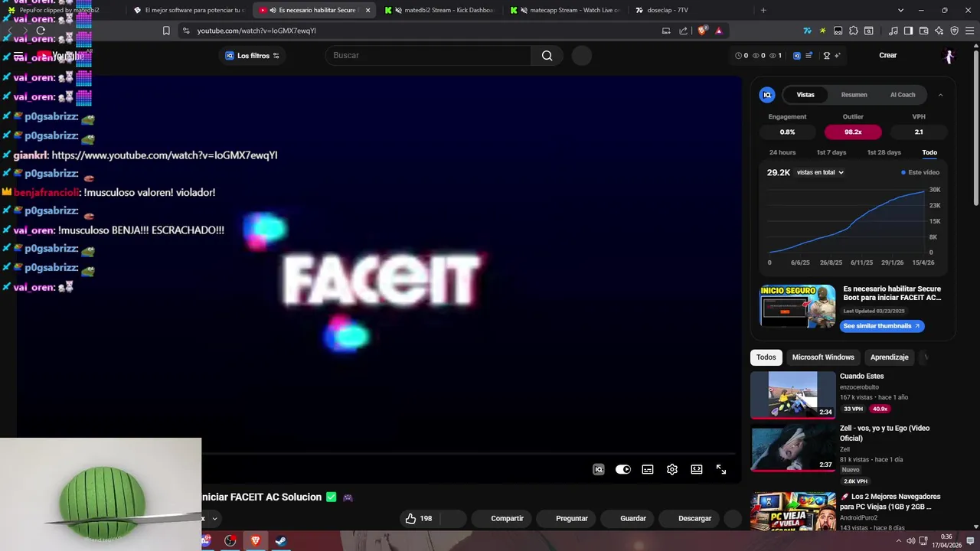980x551 pixels.
Task: Toggle the browser sidebar panel icon
Action: click(908, 31)
